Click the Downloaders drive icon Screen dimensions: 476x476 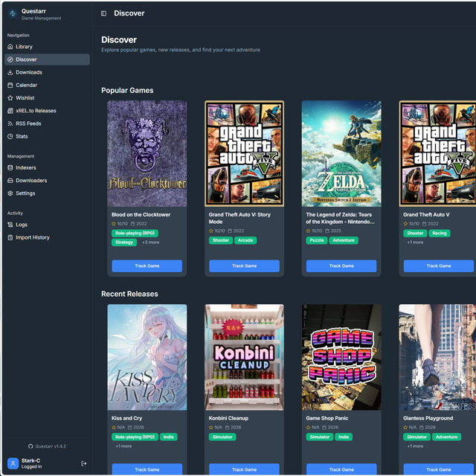(x=10, y=180)
